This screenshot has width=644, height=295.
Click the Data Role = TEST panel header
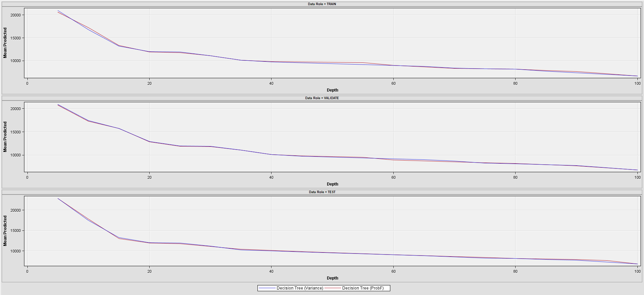click(x=322, y=192)
